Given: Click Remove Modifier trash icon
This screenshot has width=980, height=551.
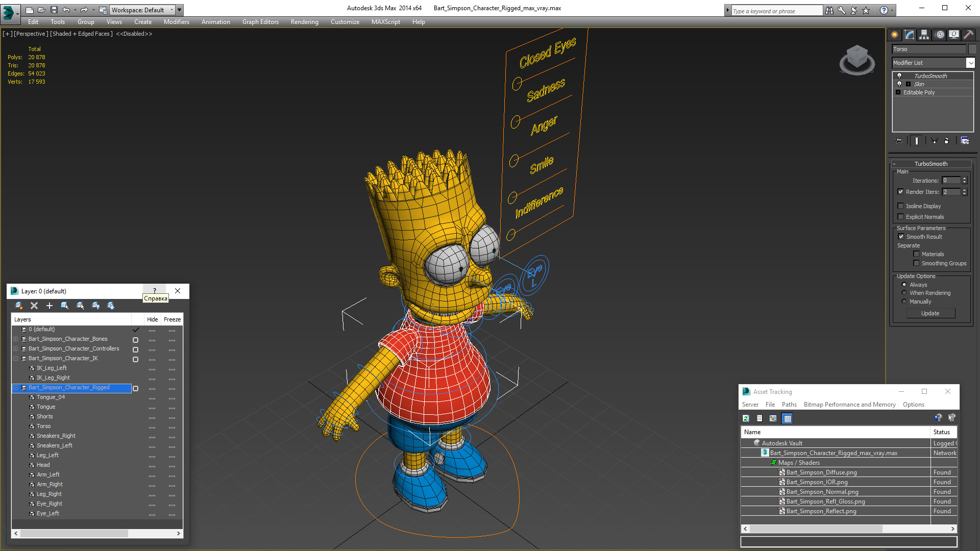Looking at the screenshot, I should click(x=947, y=141).
